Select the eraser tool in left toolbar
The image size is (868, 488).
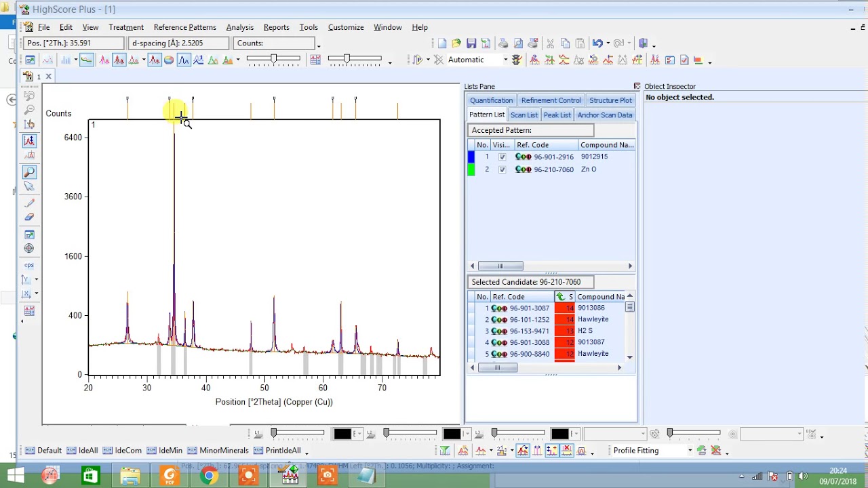coord(29,218)
